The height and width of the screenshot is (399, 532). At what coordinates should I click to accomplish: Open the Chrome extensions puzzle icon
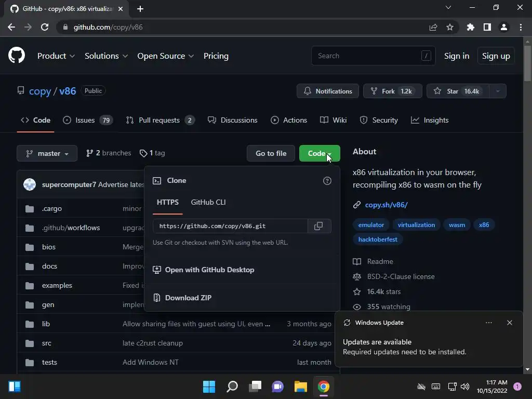(470, 27)
